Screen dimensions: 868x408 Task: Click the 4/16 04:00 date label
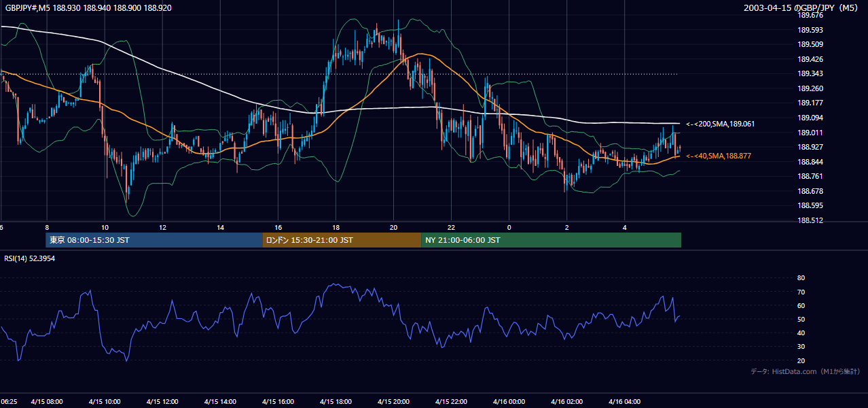click(x=624, y=402)
